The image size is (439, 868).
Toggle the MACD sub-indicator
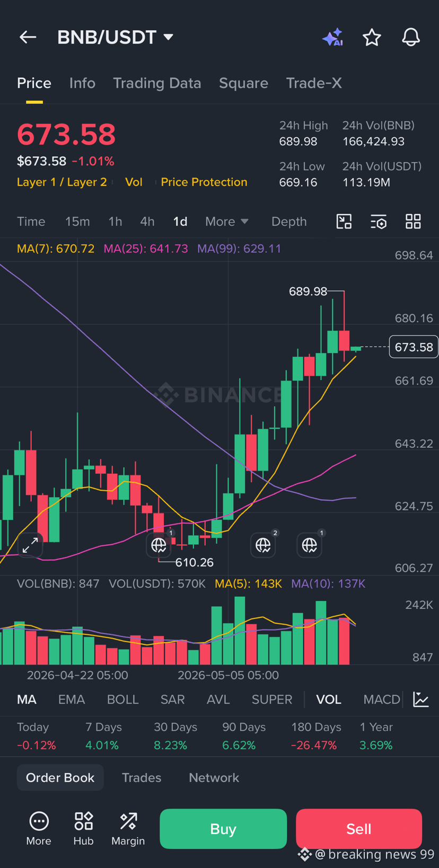382,699
